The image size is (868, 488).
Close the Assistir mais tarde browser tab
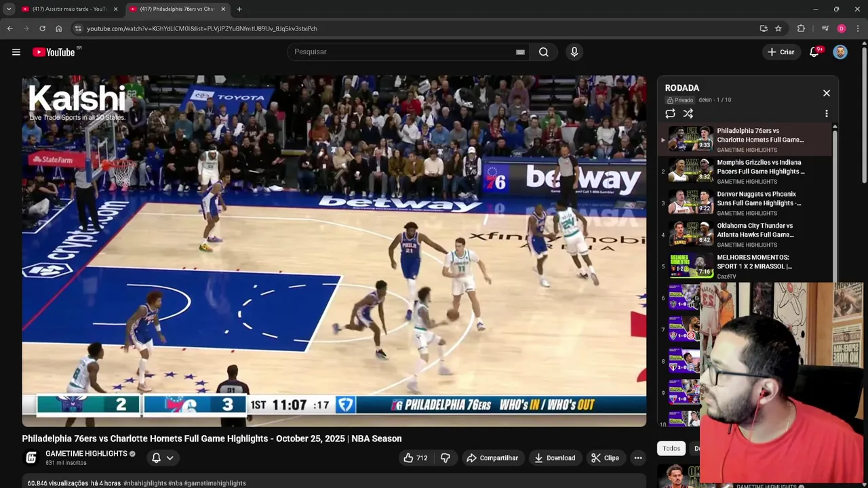coord(115,9)
